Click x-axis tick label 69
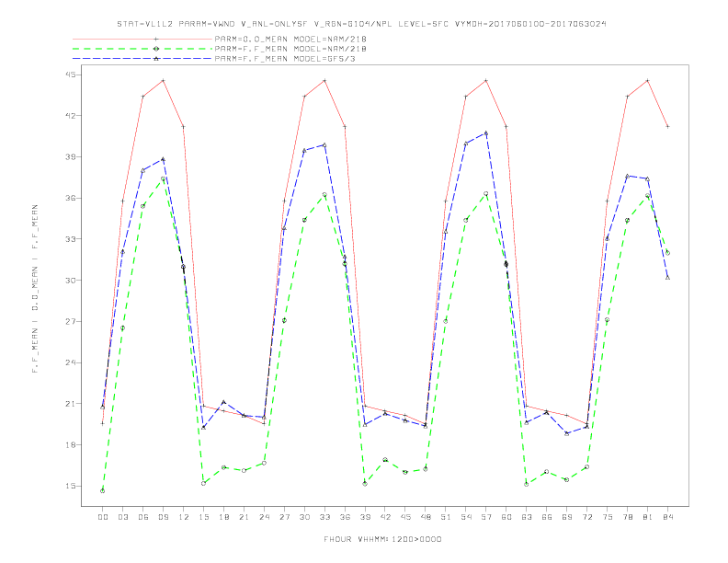This screenshot has height=563, width=728. point(567,517)
